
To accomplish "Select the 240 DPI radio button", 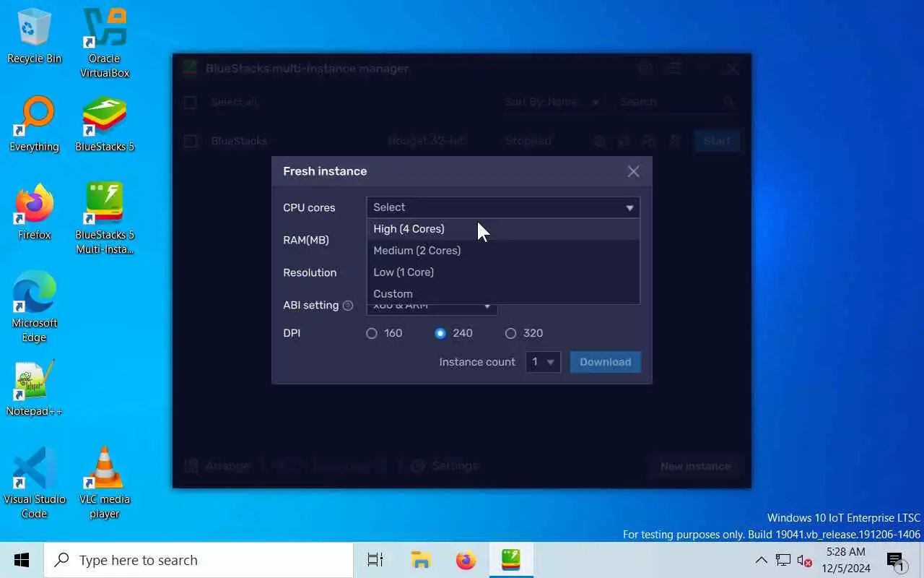I will pyautogui.click(x=440, y=333).
